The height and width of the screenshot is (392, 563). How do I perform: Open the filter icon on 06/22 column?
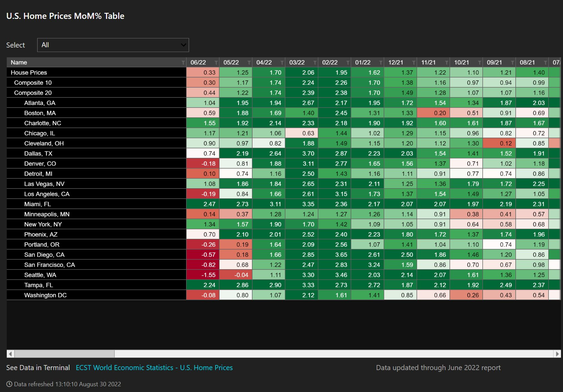(216, 63)
